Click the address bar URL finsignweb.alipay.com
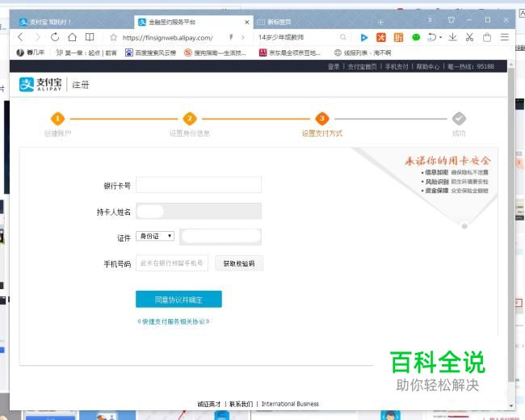The width and height of the screenshot is (525, 420). [167, 37]
